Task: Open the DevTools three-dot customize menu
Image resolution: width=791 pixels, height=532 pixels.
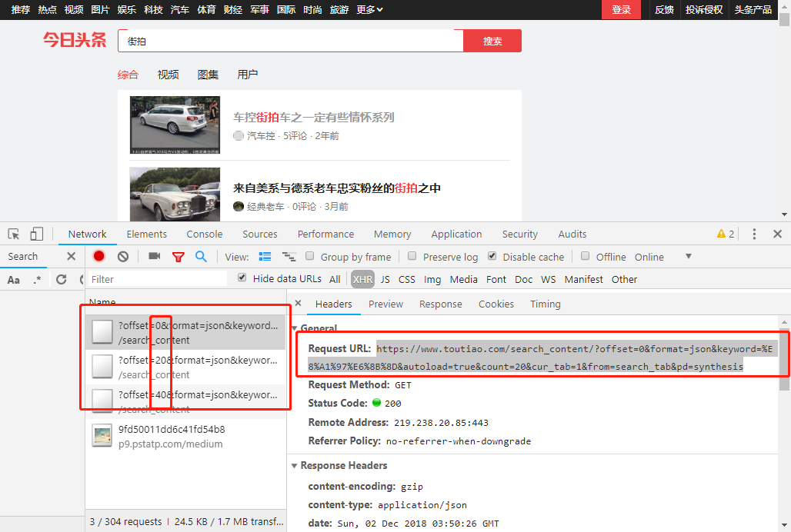Action: tap(753, 233)
